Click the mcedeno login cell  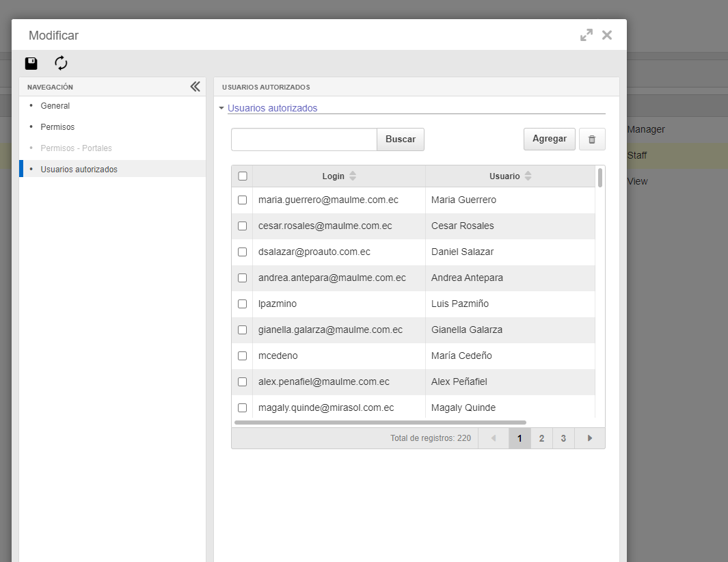click(339, 356)
